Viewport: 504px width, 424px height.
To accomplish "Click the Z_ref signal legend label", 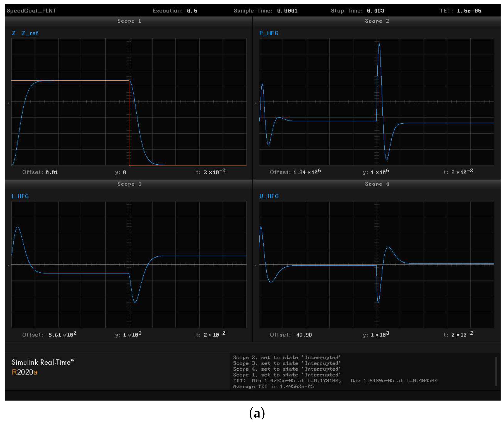I will pos(30,33).
